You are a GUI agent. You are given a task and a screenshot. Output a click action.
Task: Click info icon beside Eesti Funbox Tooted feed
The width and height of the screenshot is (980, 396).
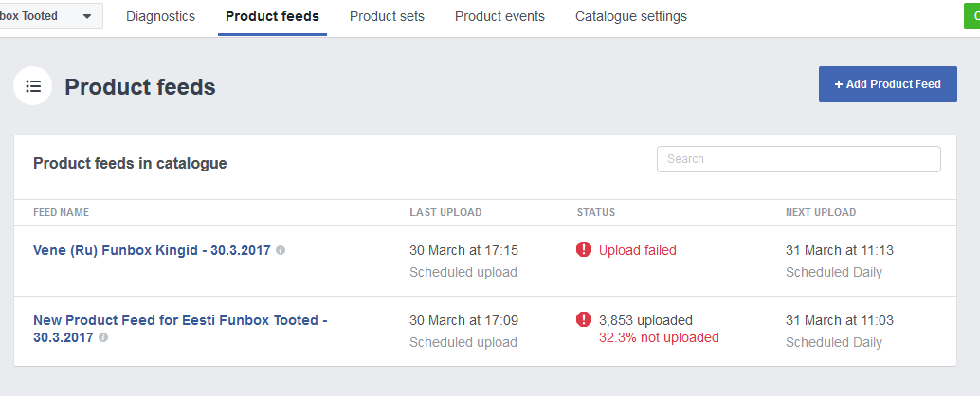click(x=103, y=337)
